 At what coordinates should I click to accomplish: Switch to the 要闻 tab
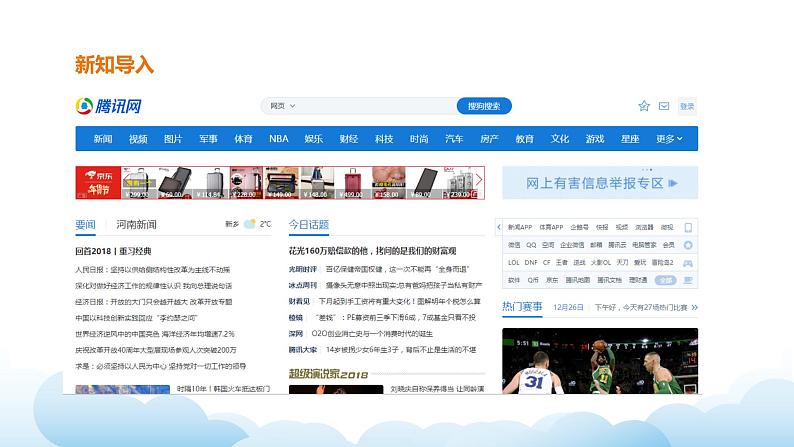click(x=85, y=225)
